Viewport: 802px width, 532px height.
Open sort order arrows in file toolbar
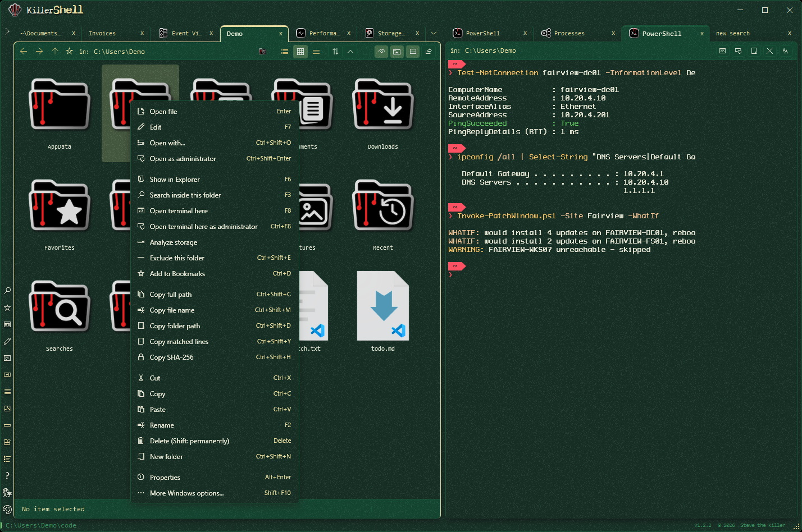[x=335, y=51]
